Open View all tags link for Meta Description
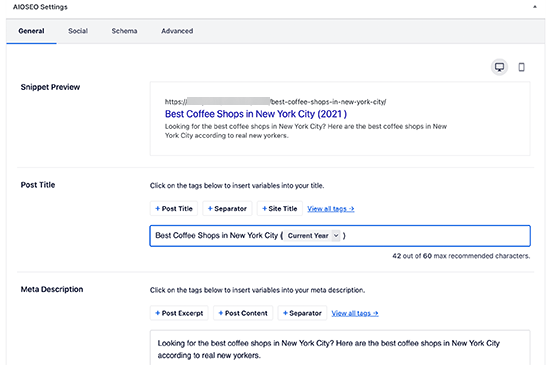 355,313
